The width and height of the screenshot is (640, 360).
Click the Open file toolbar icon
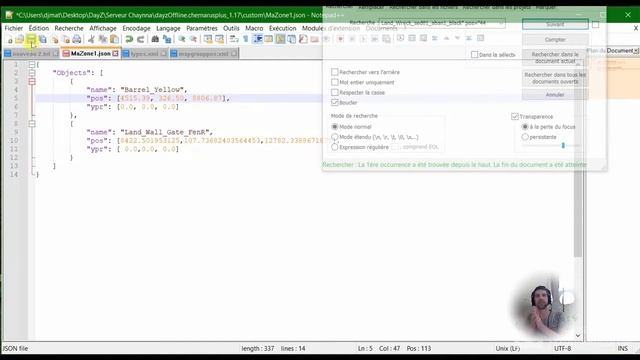point(20,39)
